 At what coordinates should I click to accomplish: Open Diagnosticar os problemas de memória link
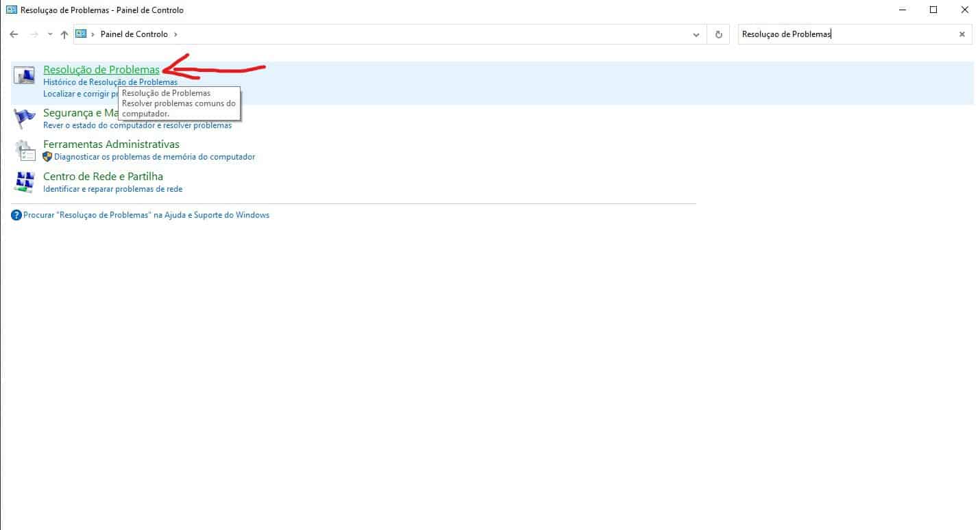click(x=154, y=157)
